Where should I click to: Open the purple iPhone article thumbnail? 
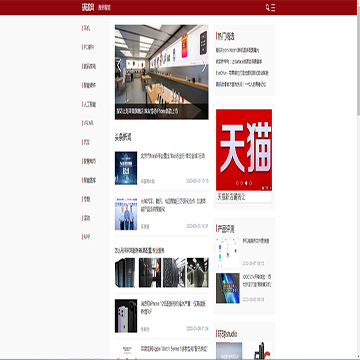tap(126, 316)
